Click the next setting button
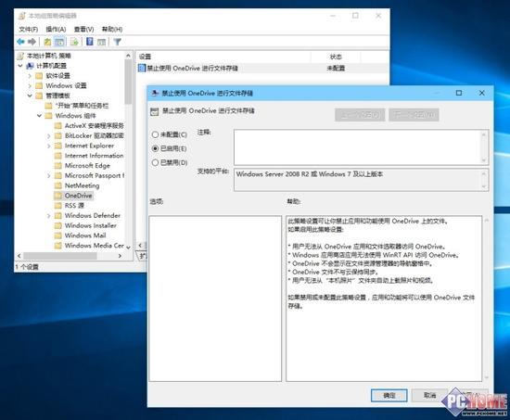 (x=414, y=115)
